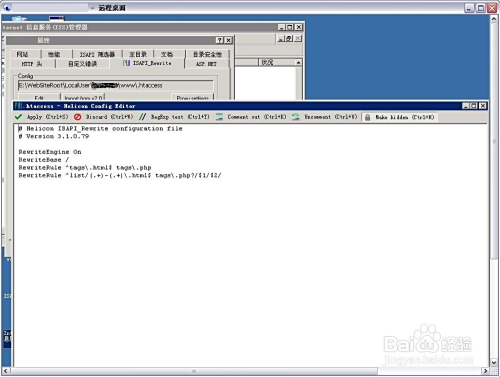Toggle Make hidden lock icon
Viewport: 500px width, 377px height.
(x=367, y=117)
